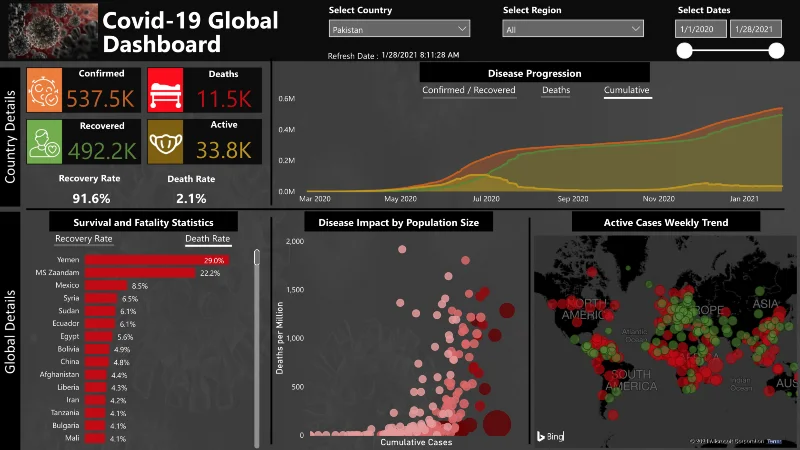The image size is (800, 450).
Task: Click the MS Zaandam 22.2% bar
Action: point(140,273)
